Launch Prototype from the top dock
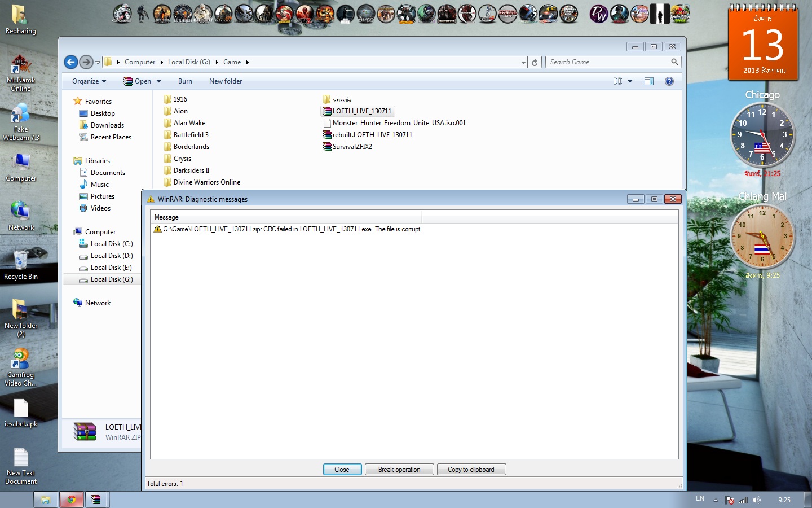Viewport: 812px width, 508px height. pos(447,14)
